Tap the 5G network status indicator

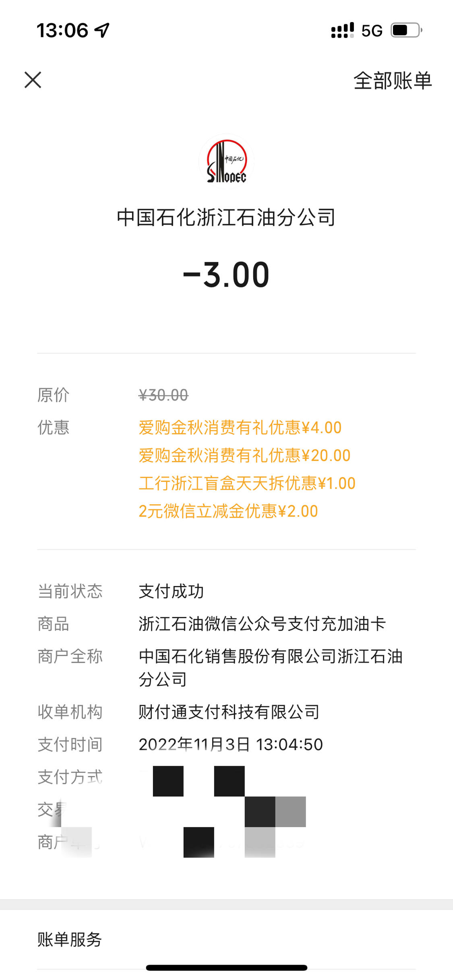pyautogui.click(x=372, y=31)
